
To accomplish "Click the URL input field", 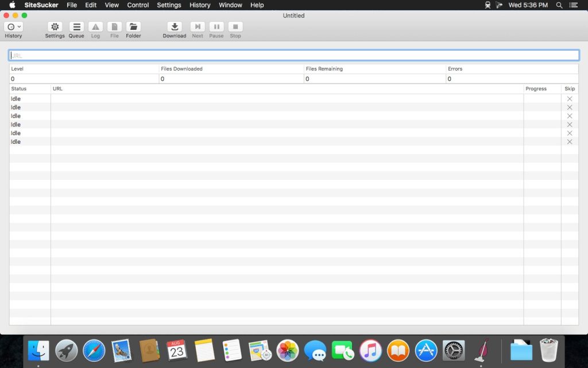I will (293, 56).
